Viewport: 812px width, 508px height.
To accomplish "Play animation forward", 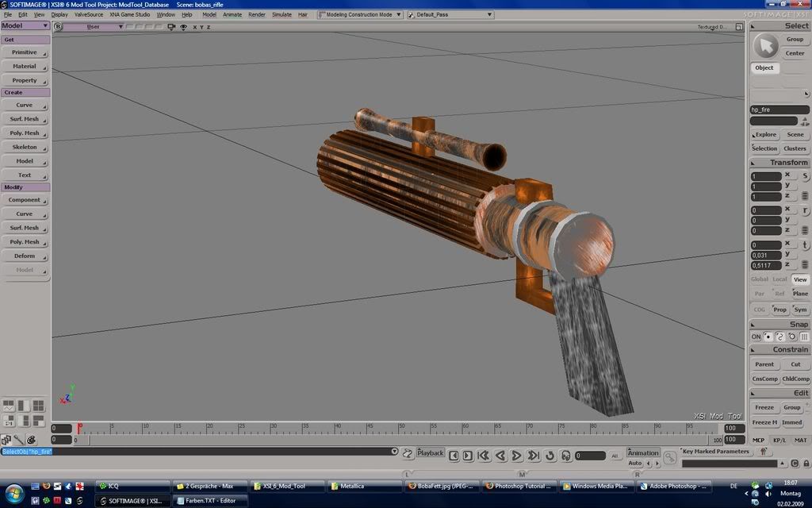I will pos(516,456).
